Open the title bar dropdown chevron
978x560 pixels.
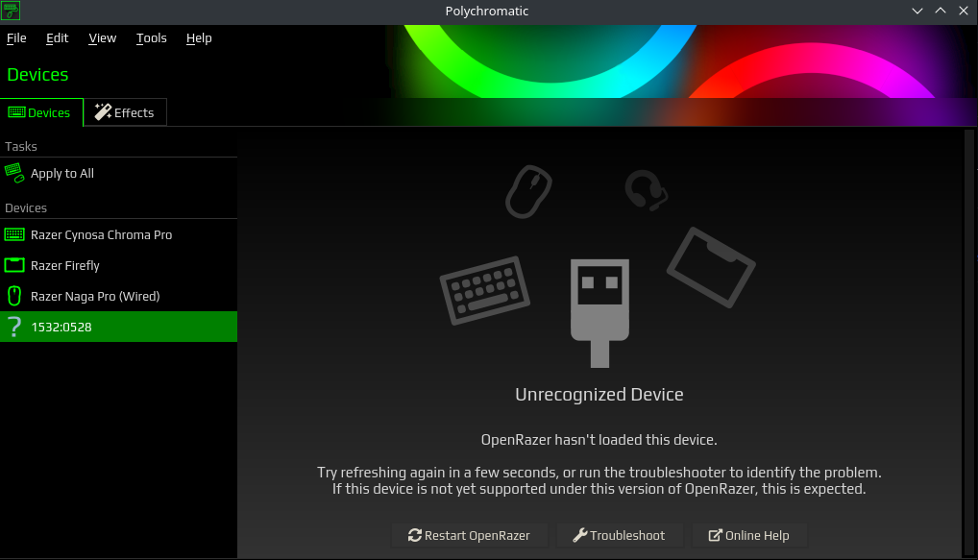917,11
